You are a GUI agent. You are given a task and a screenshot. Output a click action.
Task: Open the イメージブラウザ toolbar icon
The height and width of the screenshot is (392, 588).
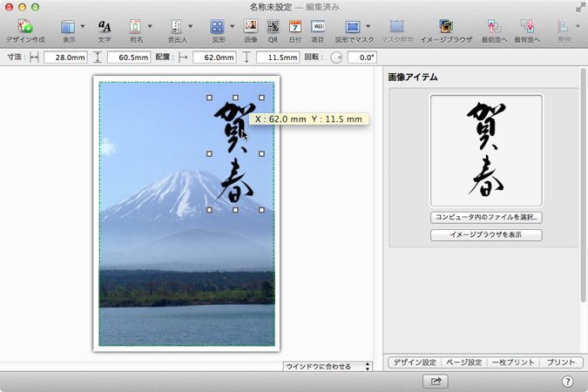(446, 27)
